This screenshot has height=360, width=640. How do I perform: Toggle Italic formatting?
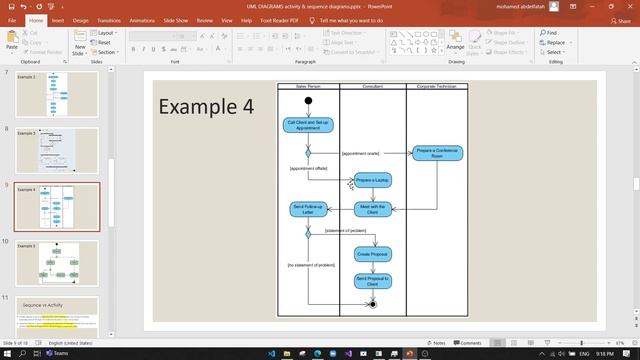pos(144,49)
